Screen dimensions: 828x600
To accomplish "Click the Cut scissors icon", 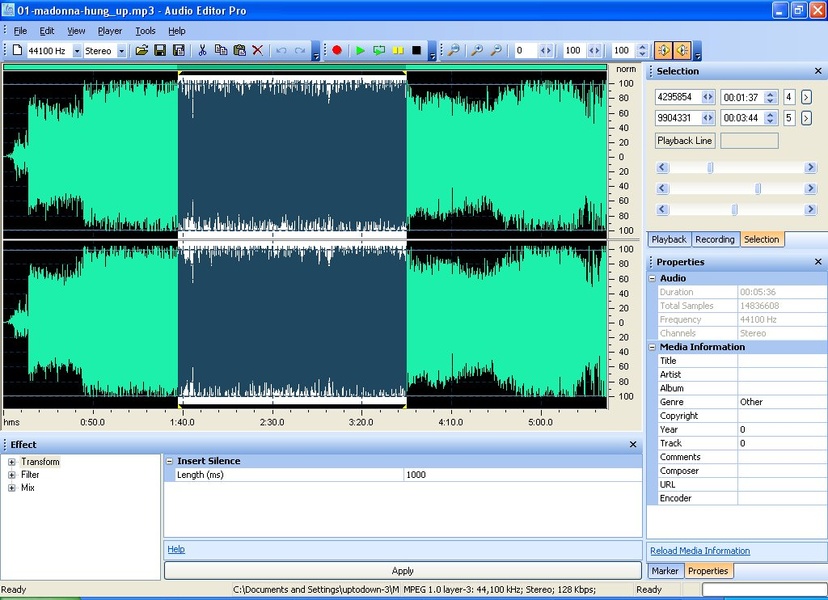I will click(x=202, y=50).
